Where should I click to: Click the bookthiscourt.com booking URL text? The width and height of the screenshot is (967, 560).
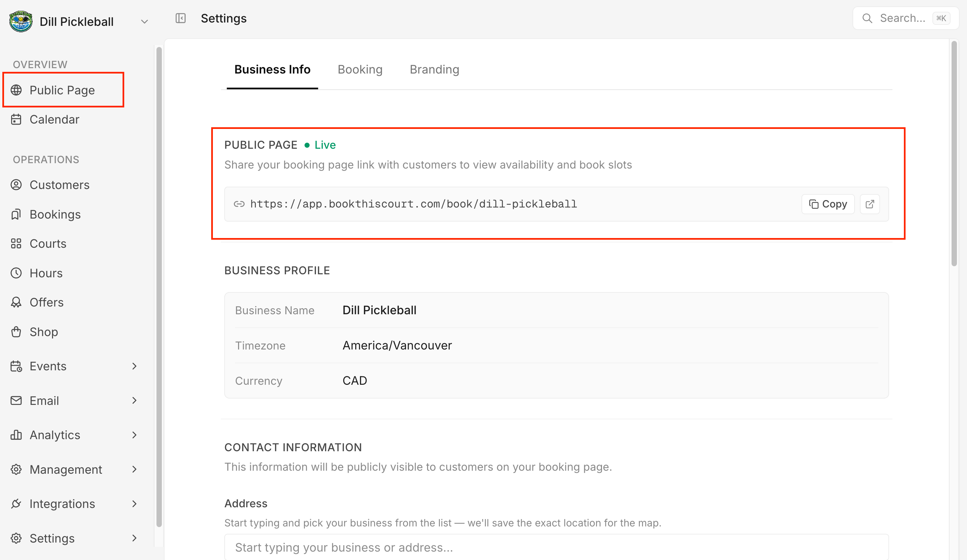[413, 204]
